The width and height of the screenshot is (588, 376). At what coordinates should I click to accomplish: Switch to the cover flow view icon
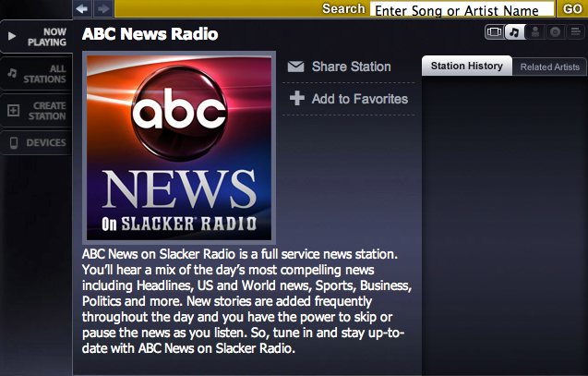pos(494,32)
